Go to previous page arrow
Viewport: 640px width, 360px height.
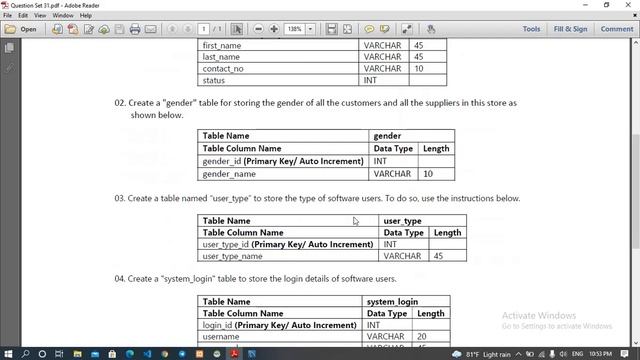click(x=172, y=29)
